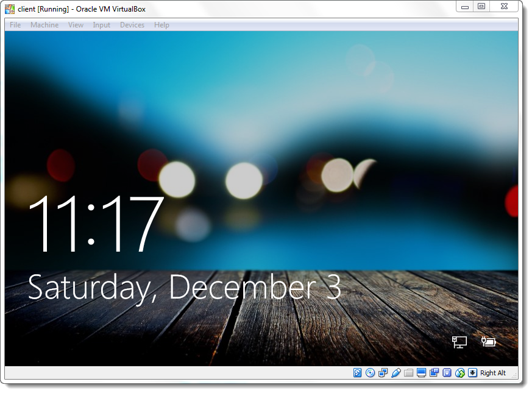This screenshot has width=532, height=393.
Task: Click the shared folders status icon
Action: [x=409, y=372]
